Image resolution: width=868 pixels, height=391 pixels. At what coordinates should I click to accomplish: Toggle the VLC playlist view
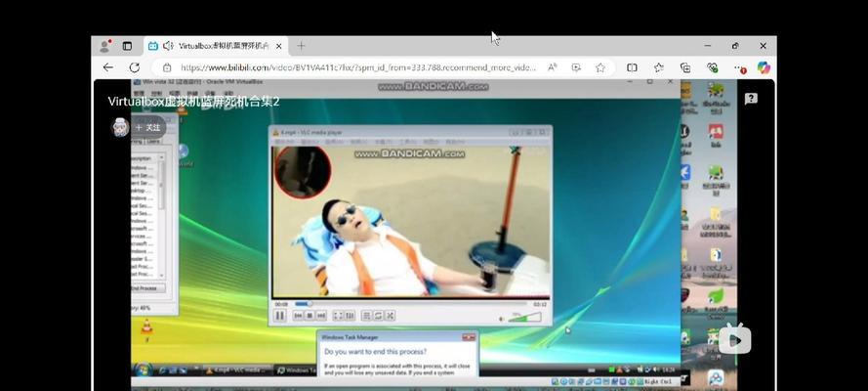coord(366,315)
